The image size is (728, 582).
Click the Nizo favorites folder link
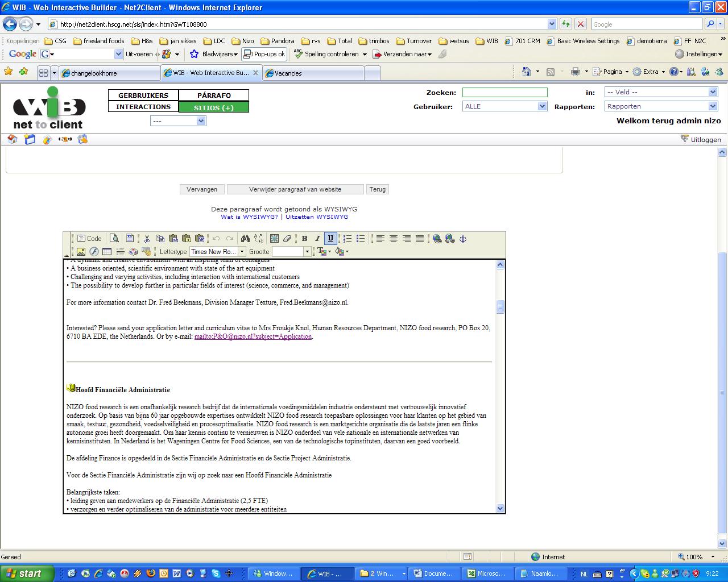(242, 41)
